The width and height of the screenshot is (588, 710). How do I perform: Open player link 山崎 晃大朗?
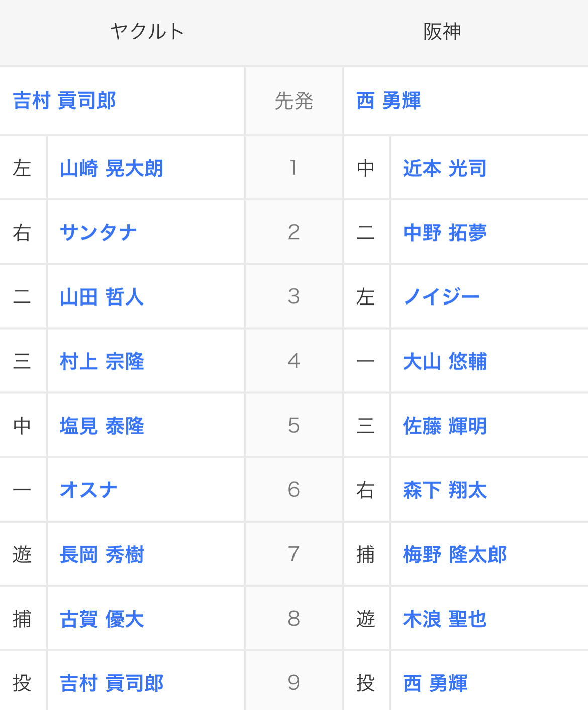click(112, 168)
